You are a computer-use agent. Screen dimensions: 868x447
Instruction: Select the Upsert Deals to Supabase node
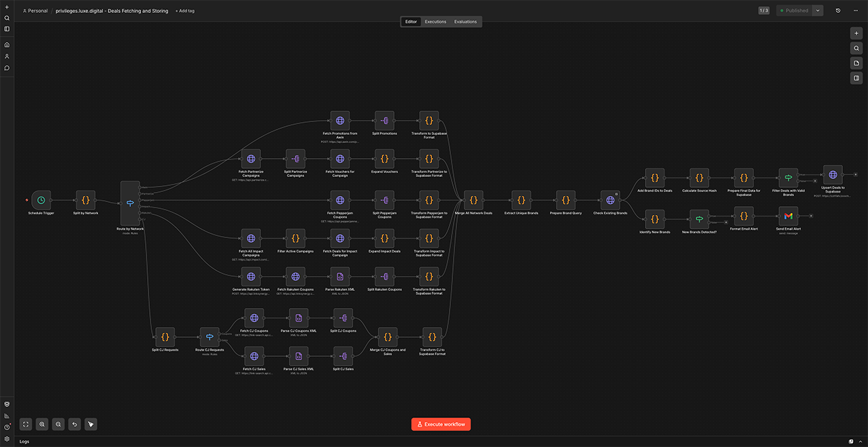[833, 175]
